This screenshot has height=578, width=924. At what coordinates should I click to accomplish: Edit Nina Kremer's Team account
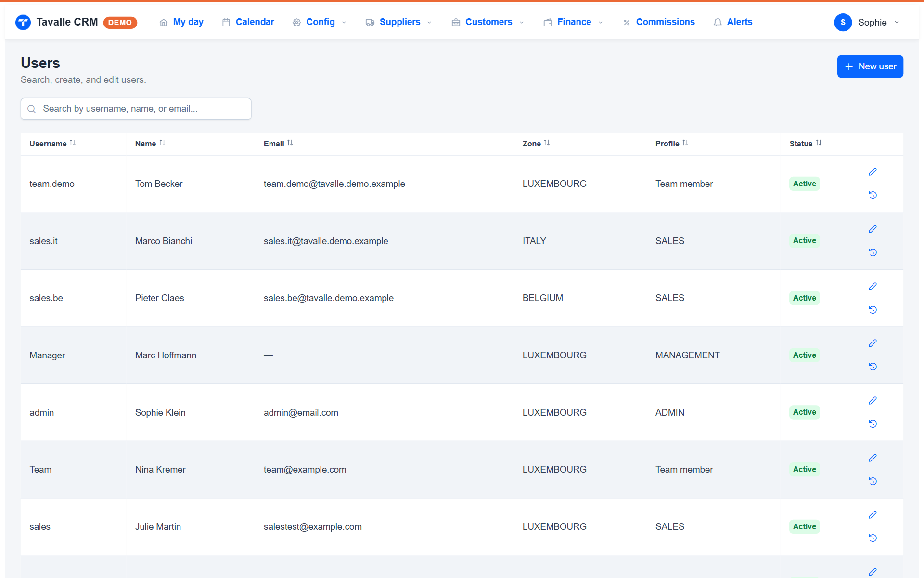click(x=873, y=458)
